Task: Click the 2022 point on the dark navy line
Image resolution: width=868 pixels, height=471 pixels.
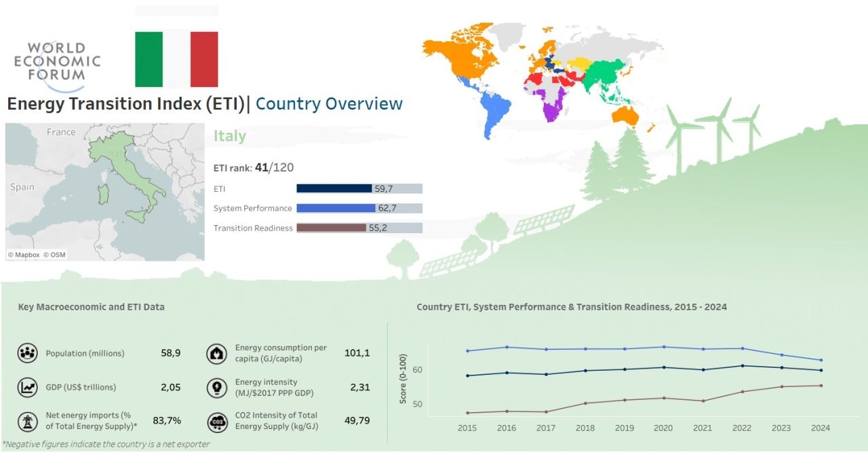Action: 742,366
